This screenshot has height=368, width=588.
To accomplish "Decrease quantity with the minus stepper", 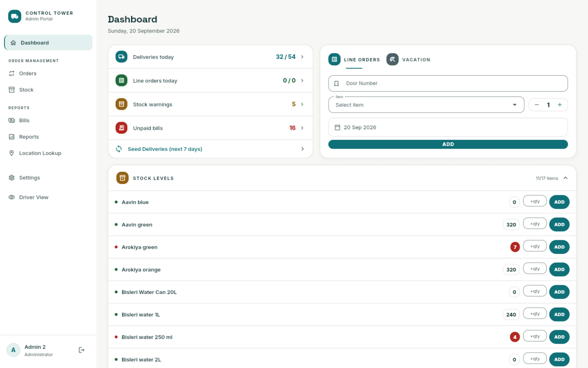I will (x=537, y=105).
